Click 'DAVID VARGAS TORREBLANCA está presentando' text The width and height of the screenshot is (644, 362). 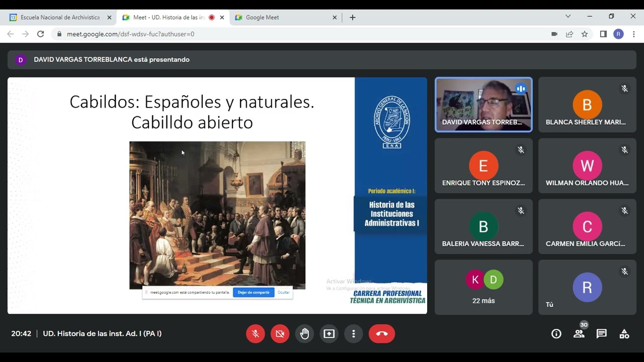[112, 59]
